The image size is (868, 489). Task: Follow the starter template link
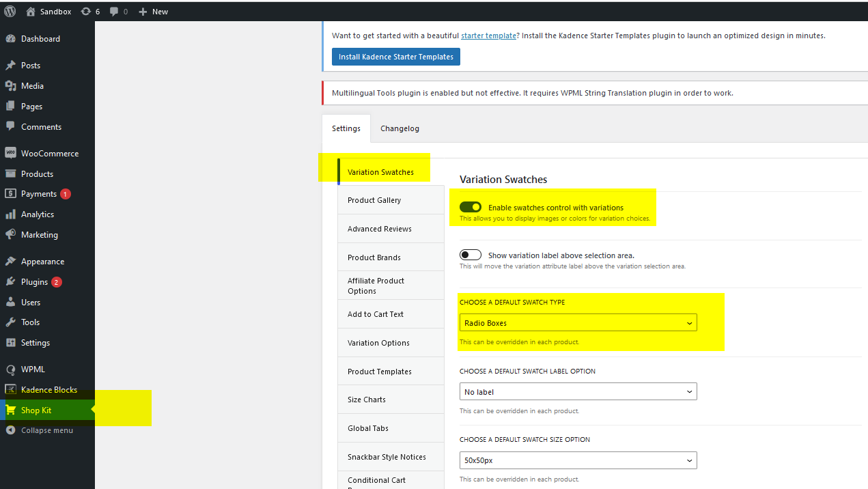488,36
